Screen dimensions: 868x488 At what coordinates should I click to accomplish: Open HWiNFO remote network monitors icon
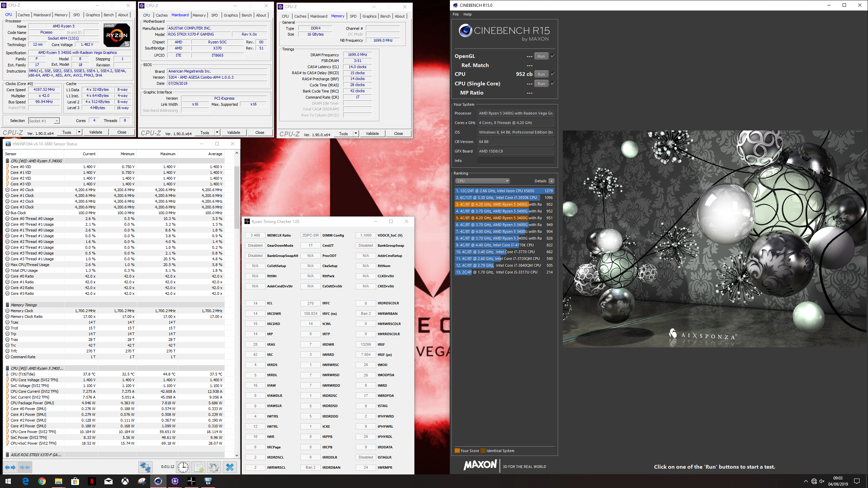click(x=146, y=467)
